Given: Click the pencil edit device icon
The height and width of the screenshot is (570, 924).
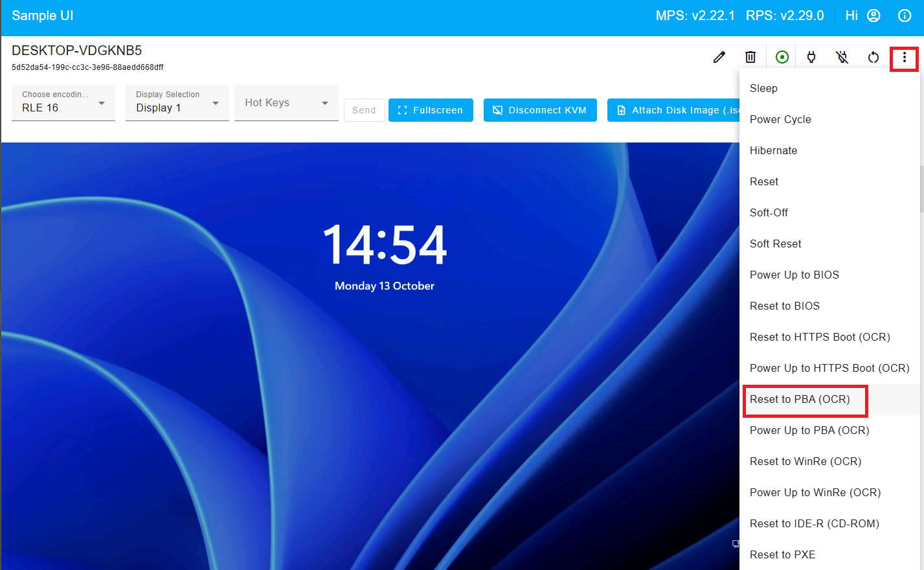Looking at the screenshot, I should point(719,57).
